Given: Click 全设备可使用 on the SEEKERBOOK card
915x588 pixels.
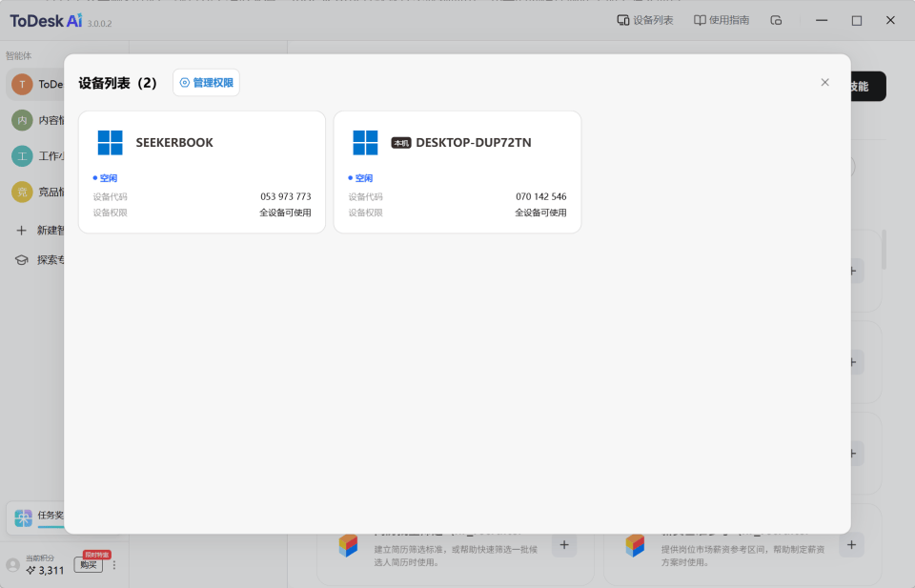Looking at the screenshot, I should [x=285, y=213].
